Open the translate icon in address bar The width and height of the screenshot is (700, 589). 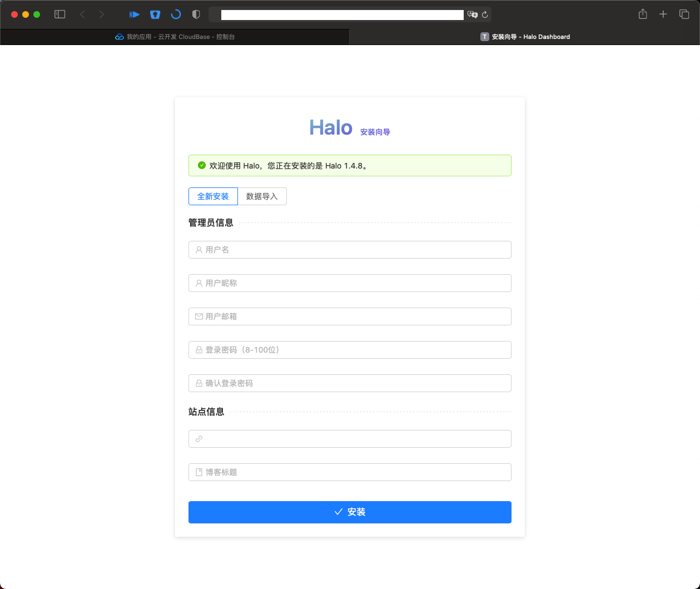click(472, 14)
